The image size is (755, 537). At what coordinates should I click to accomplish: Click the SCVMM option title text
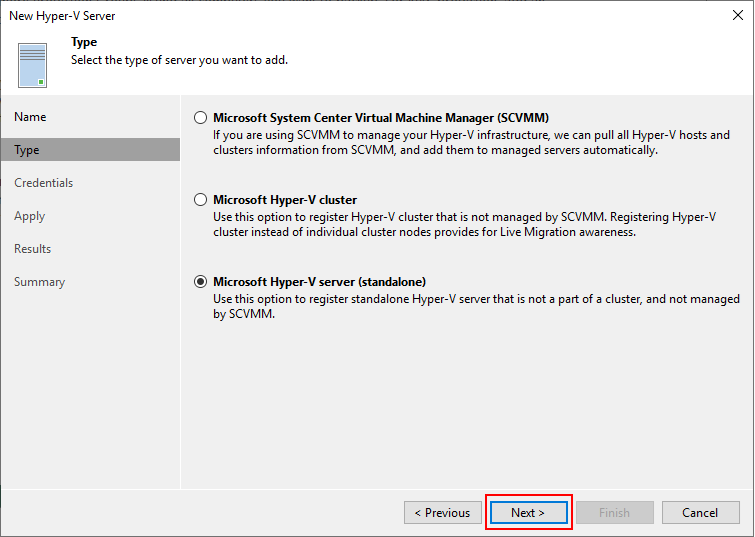tap(381, 118)
